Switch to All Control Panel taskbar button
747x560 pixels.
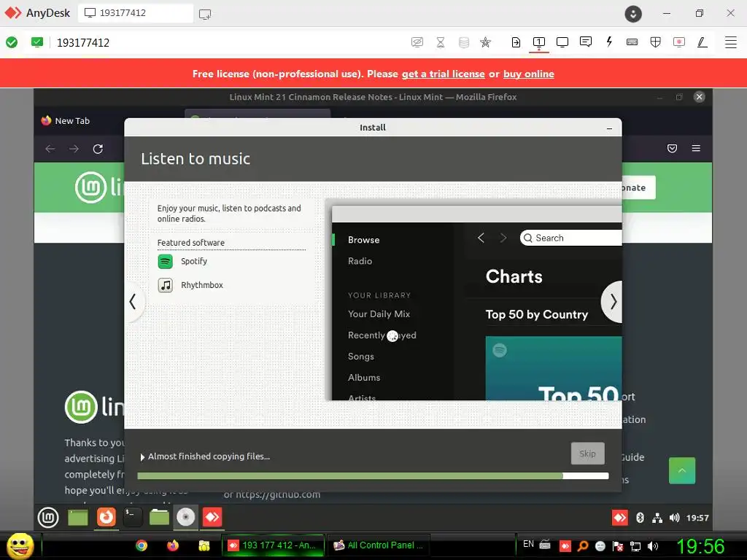379,545
